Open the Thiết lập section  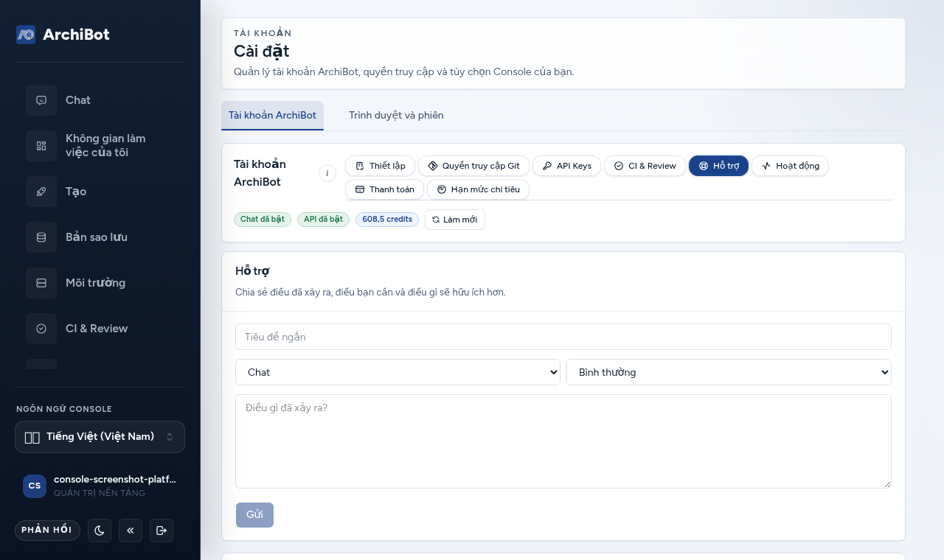click(x=380, y=166)
